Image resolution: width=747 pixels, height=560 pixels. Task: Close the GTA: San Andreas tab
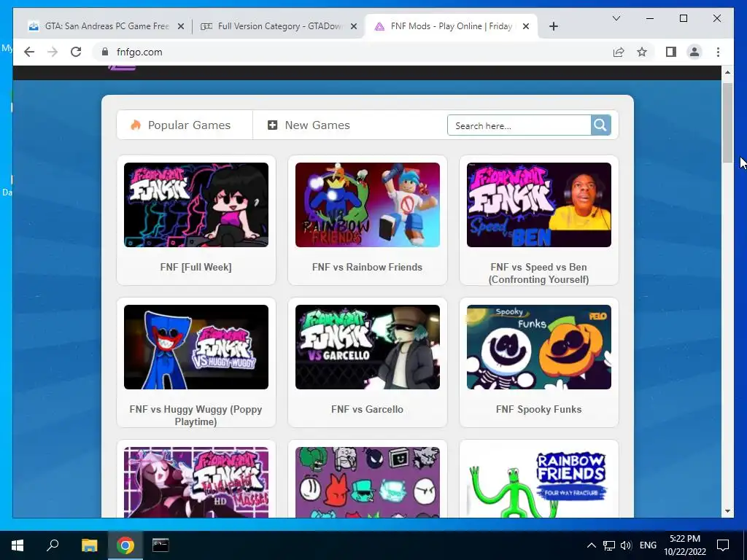point(181,27)
